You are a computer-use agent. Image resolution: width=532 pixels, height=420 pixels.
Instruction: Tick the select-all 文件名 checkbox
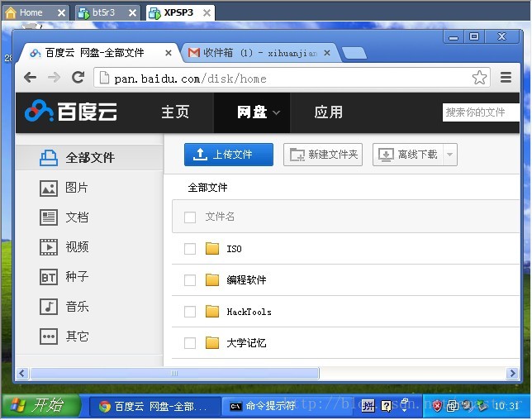tap(190, 217)
